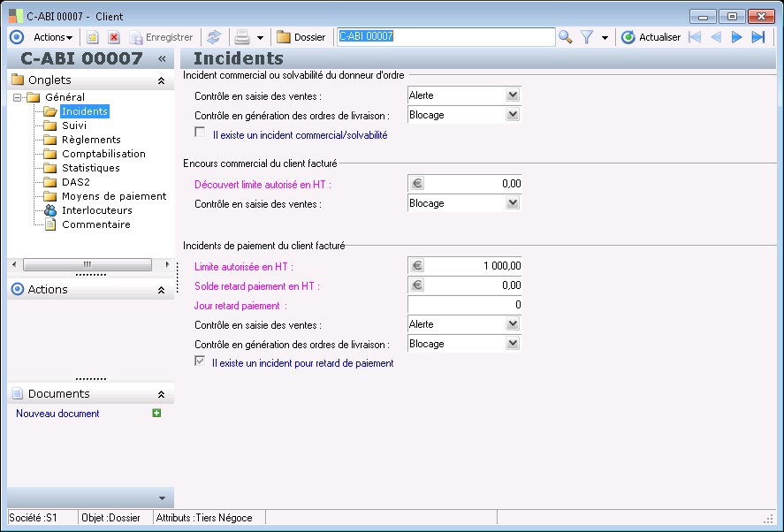Screen dimensions: 784x532
Task: Collapse the left sidebar with double chevron
Action: (162, 58)
